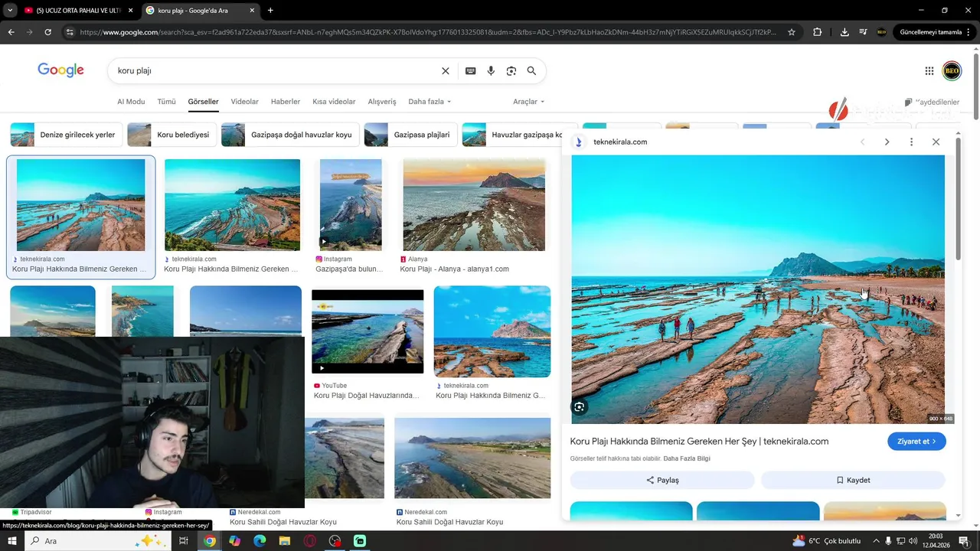Share the image with Paylaş button
The image size is (980, 551).
(x=662, y=480)
